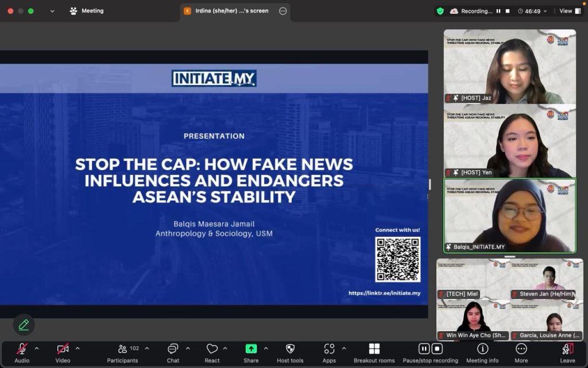Open Host tools shield icon
588x368 pixels.
(290, 349)
